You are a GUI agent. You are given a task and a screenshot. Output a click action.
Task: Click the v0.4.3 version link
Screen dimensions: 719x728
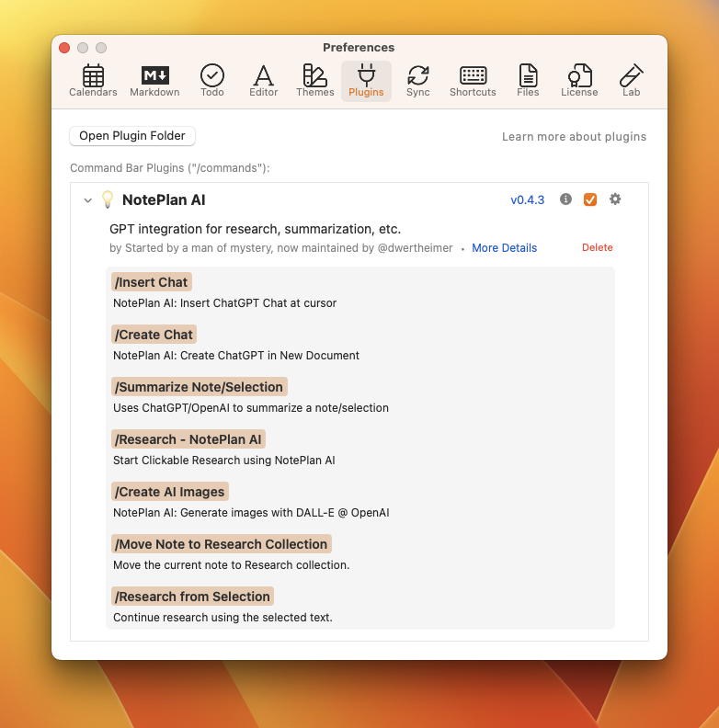point(527,200)
